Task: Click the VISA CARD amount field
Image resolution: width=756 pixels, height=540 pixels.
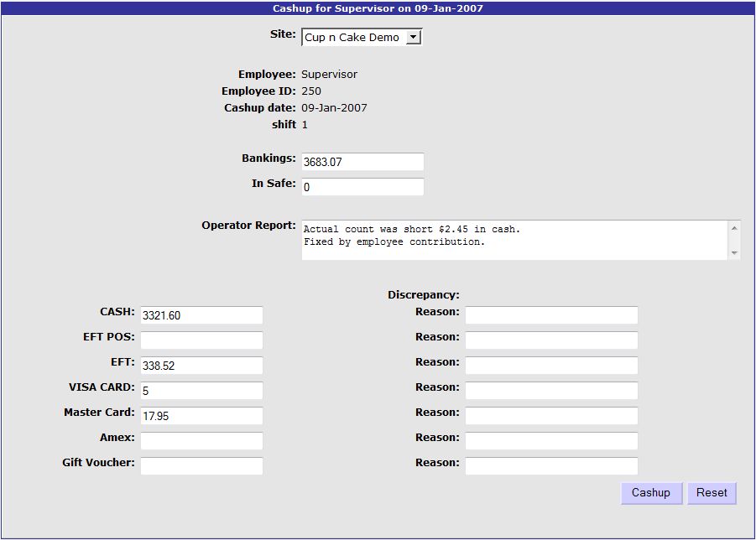Action: click(201, 391)
